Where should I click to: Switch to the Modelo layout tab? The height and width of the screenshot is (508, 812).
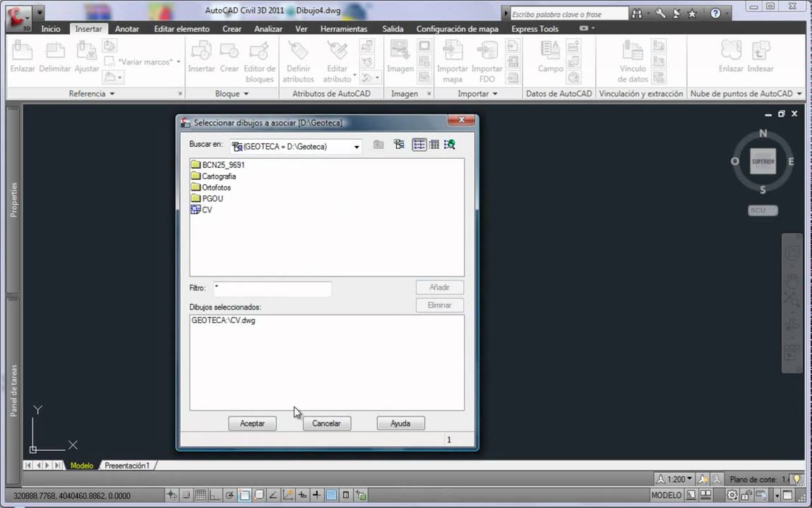[82, 466]
